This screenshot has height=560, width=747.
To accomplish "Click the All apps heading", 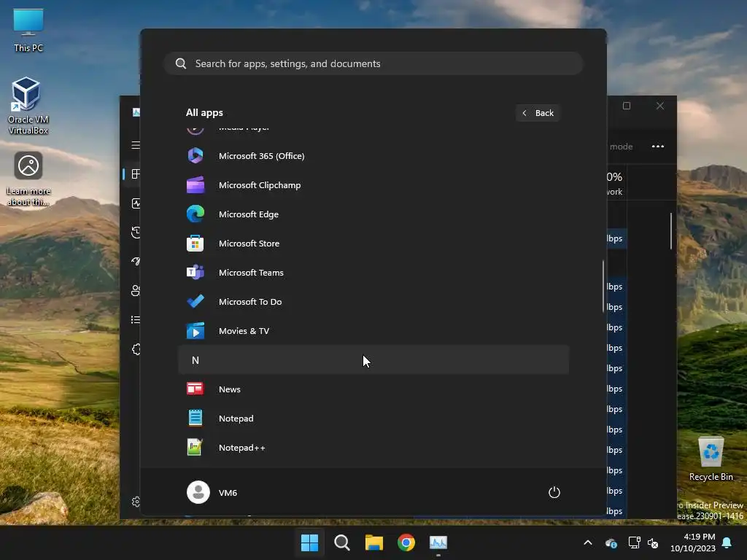I will (204, 113).
